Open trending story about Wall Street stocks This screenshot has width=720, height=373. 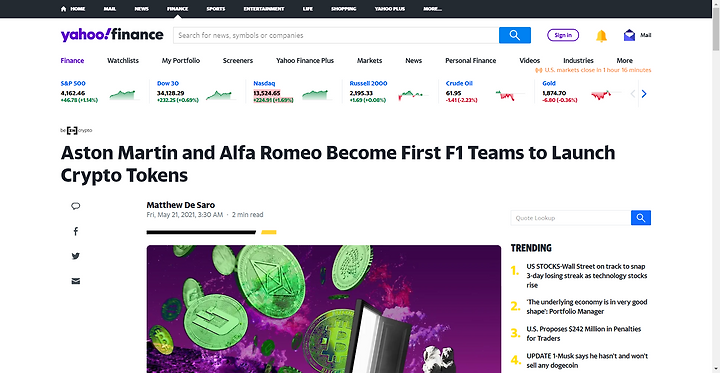pyautogui.click(x=587, y=276)
